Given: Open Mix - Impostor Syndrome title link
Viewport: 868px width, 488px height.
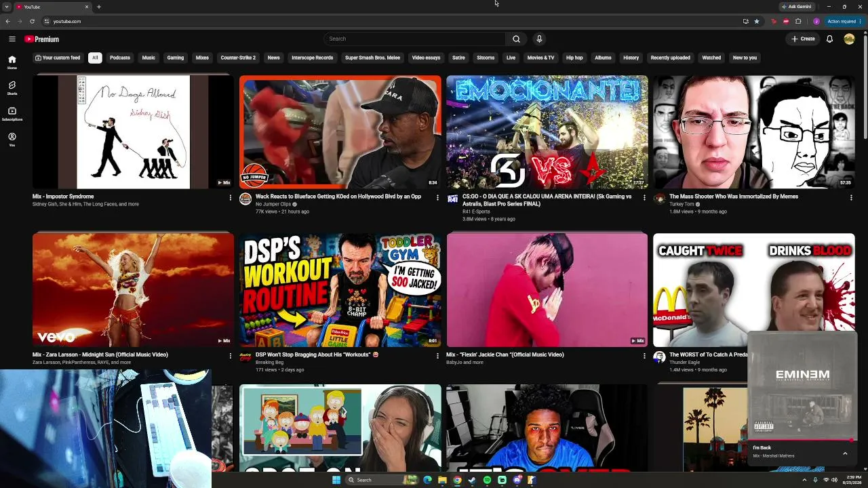Looking at the screenshot, I should coord(63,197).
